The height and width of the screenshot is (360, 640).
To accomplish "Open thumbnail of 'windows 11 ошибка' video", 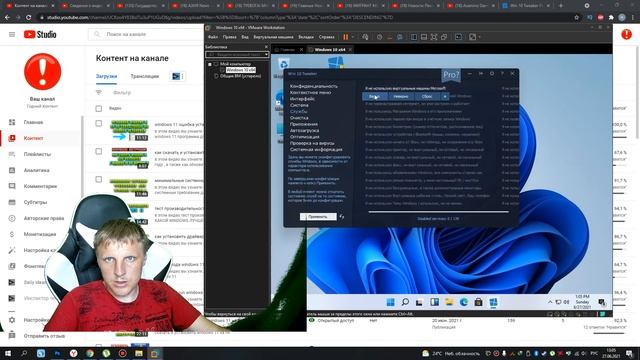I will click(129, 130).
